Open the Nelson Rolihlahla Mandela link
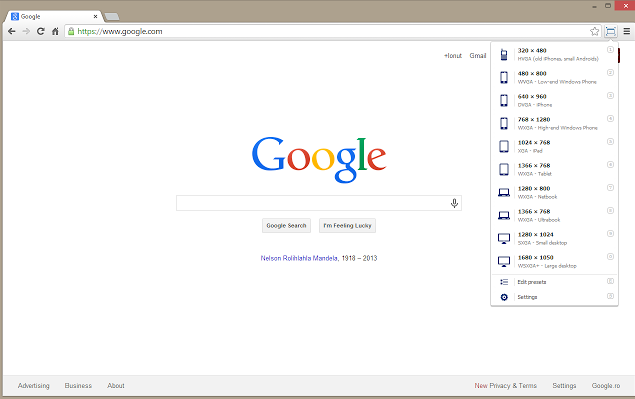 pyautogui.click(x=299, y=258)
